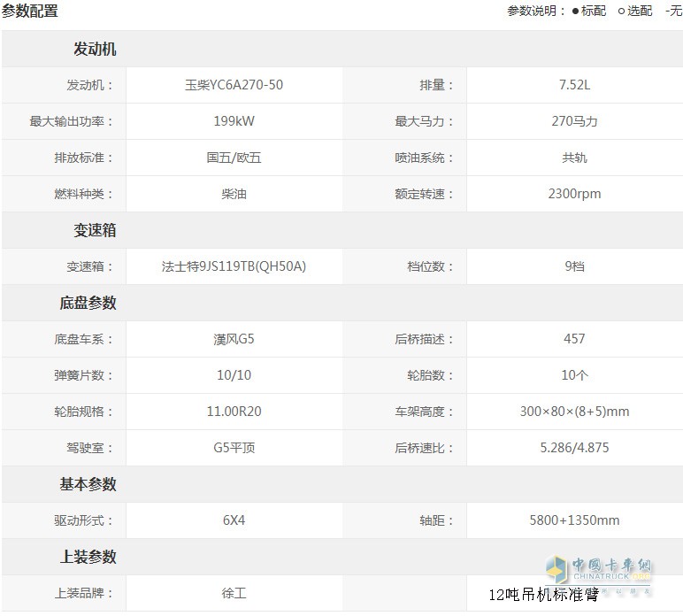Viewport: 683px width, 616px height.
Task: Select drive type value 6X4
Action: (x=234, y=520)
